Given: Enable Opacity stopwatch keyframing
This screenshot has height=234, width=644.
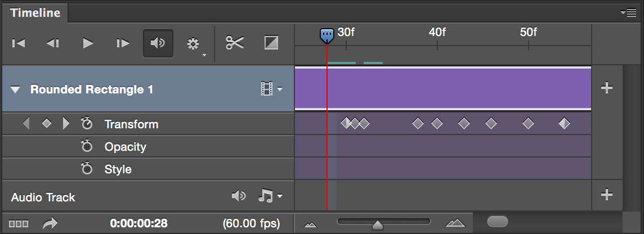Looking at the screenshot, I should point(87,147).
